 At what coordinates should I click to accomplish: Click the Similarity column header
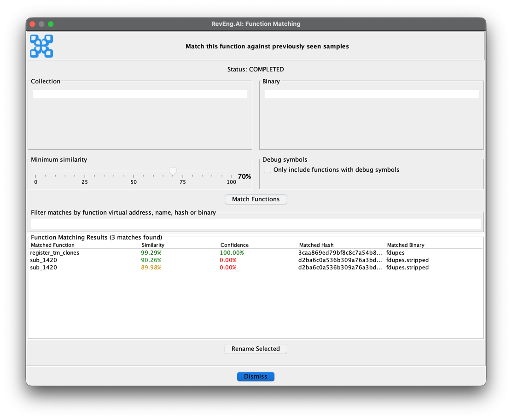153,245
